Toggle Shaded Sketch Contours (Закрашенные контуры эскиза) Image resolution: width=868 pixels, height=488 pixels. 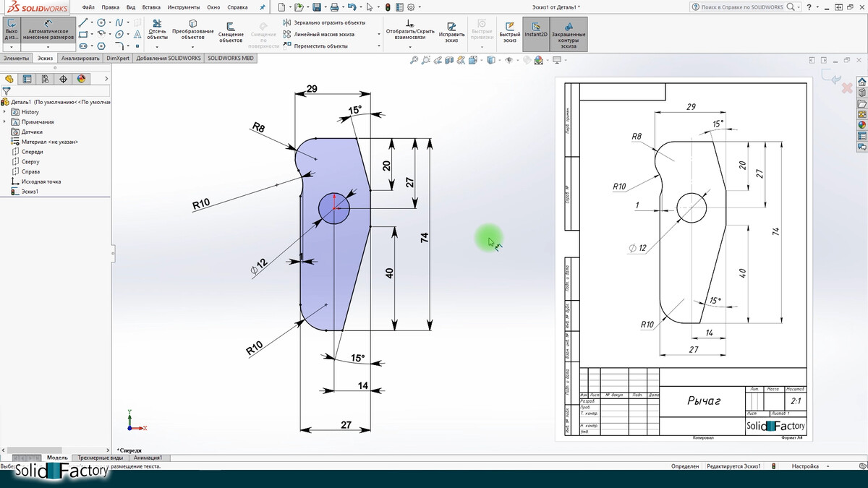(x=569, y=33)
